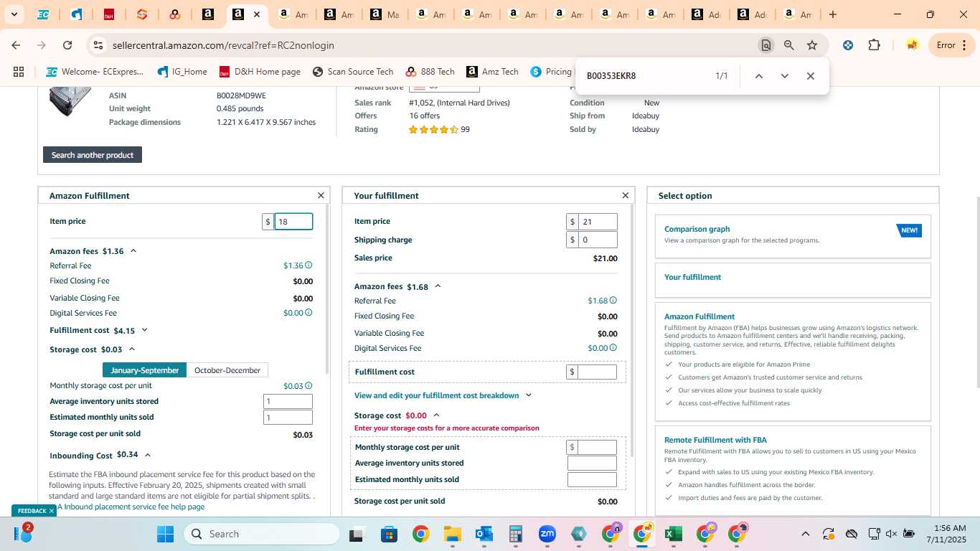This screenshot has width=980, height=551.
Task: Open the Amz Tech bookmark
Action: click(x=492, y=72)
